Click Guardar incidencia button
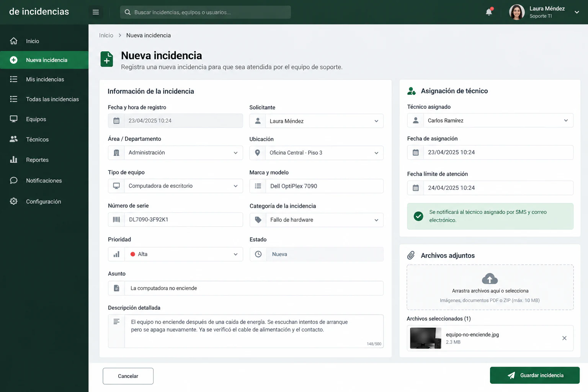Image resolution: width=588 pixels, height=392 pixels. (535, 376)
